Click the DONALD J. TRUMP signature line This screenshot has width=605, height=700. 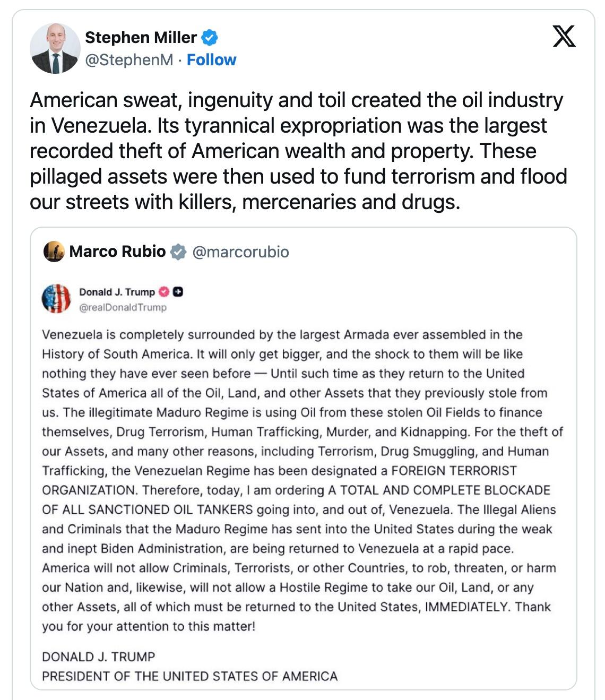coord(99,656)
